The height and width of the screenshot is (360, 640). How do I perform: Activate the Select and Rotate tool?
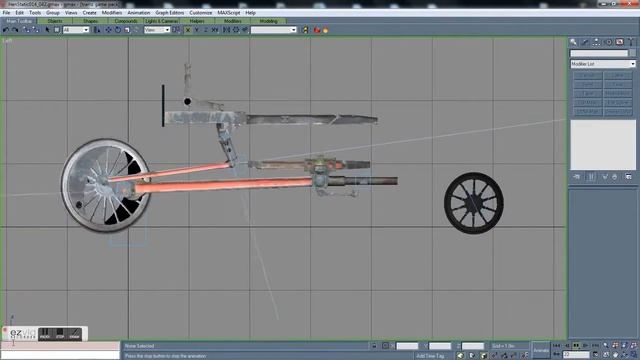(x=118, y=30)
